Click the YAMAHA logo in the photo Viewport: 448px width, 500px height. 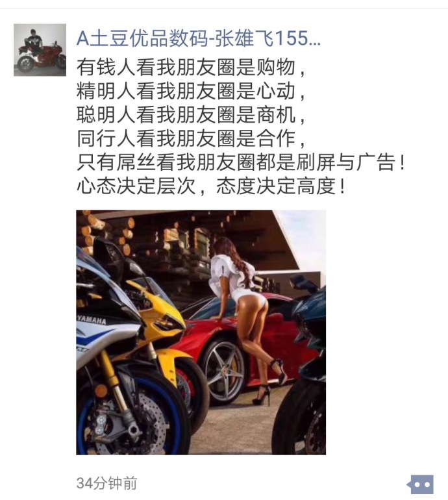pyautogui.click(x=92, y=319)
